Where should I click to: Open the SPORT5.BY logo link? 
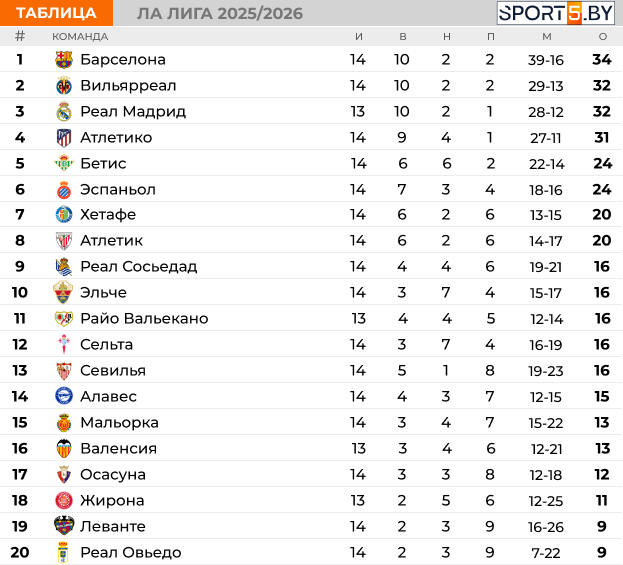click(x=557, y=13)
